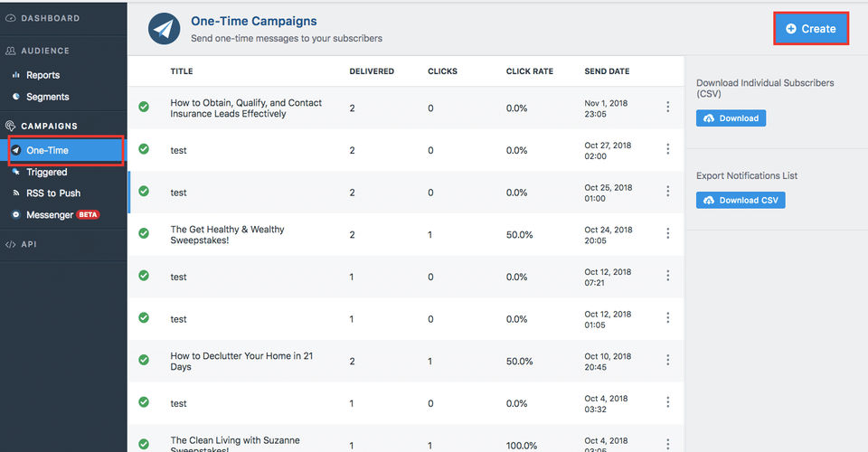Click the Dashboard gauge icon in sidebar
868x452 pixels.
point(11,18)
